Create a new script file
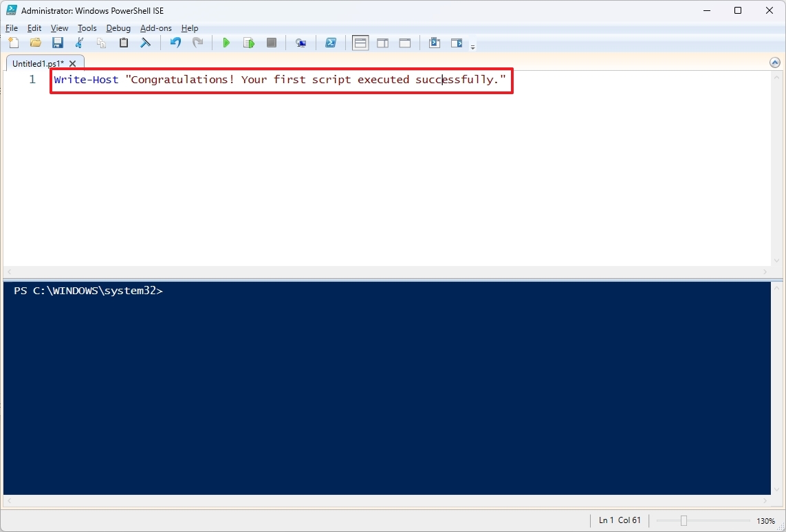This screenshot has height=532, width=786. [14, 43]
